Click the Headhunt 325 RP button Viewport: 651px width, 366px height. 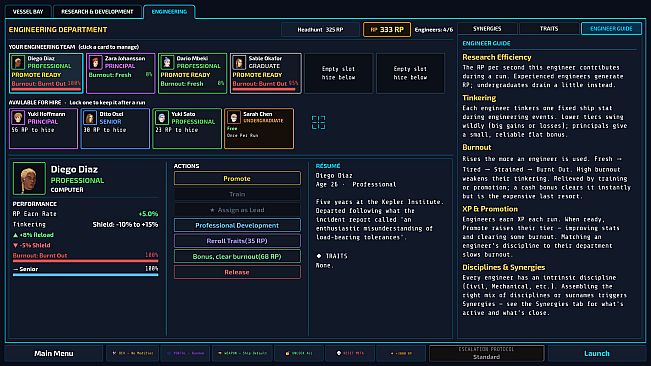(320, 29)
